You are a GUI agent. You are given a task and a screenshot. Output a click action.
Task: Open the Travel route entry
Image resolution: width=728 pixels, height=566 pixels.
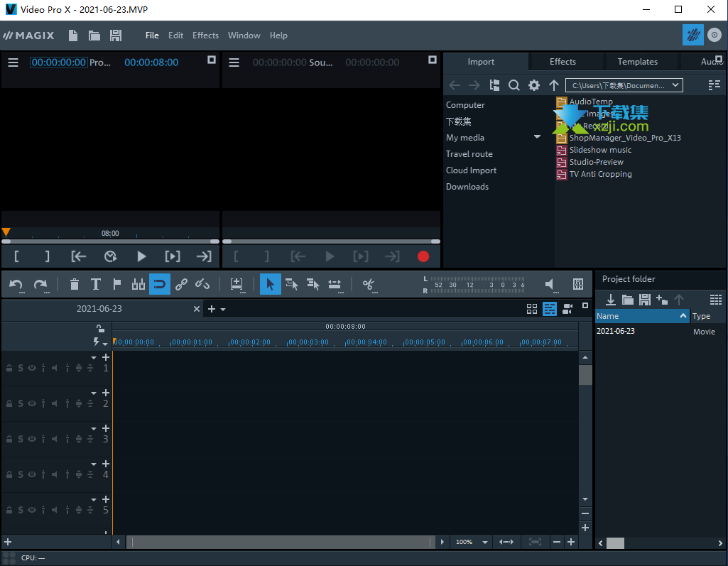469,154
